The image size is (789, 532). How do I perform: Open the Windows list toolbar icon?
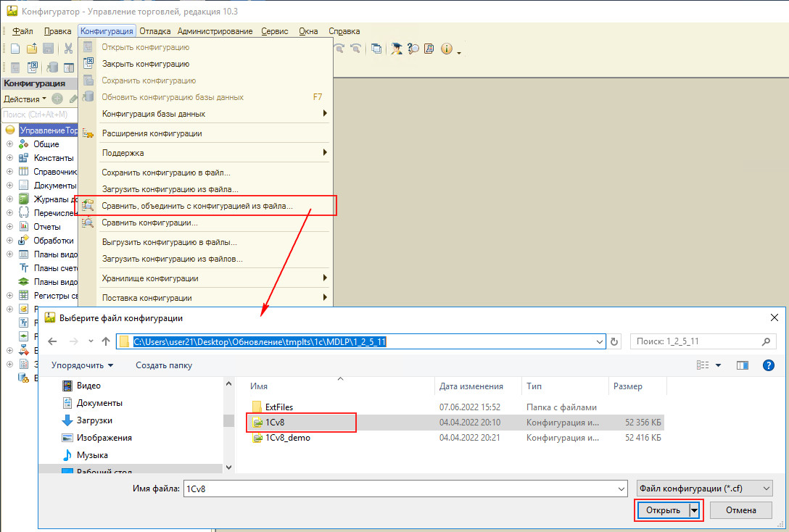click(x=376, y=49)
